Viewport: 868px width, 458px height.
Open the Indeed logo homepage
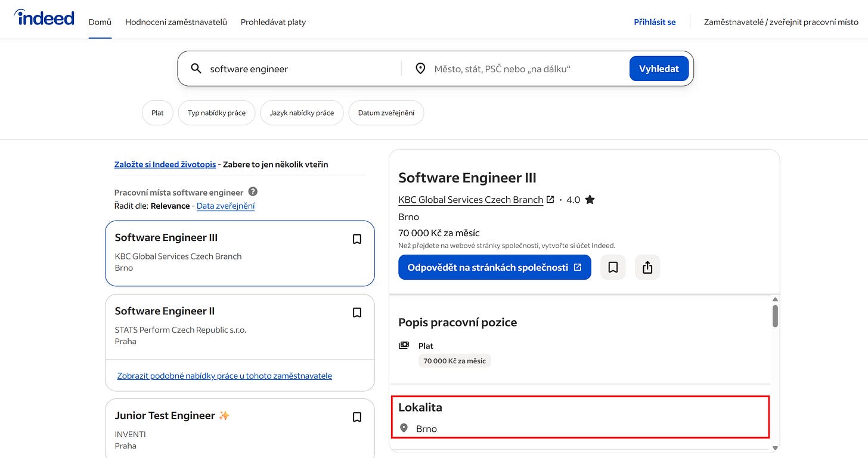pos(44,17)
